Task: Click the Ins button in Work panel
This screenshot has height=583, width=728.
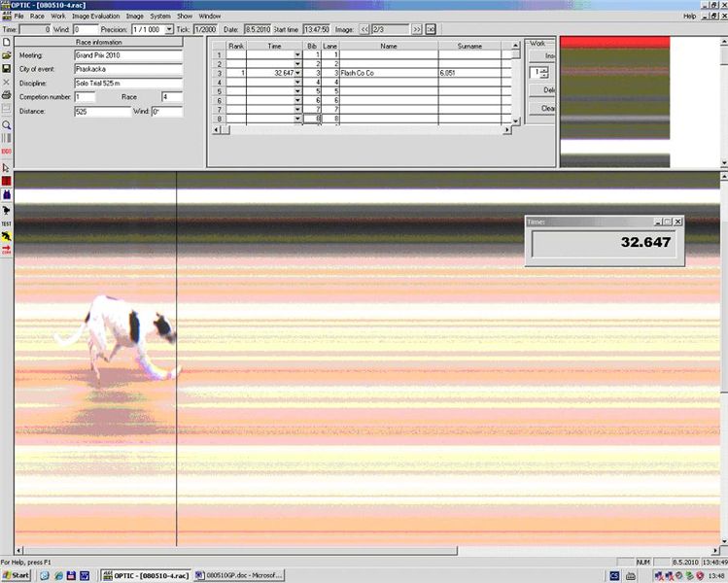Action: [x=542, y=55]
